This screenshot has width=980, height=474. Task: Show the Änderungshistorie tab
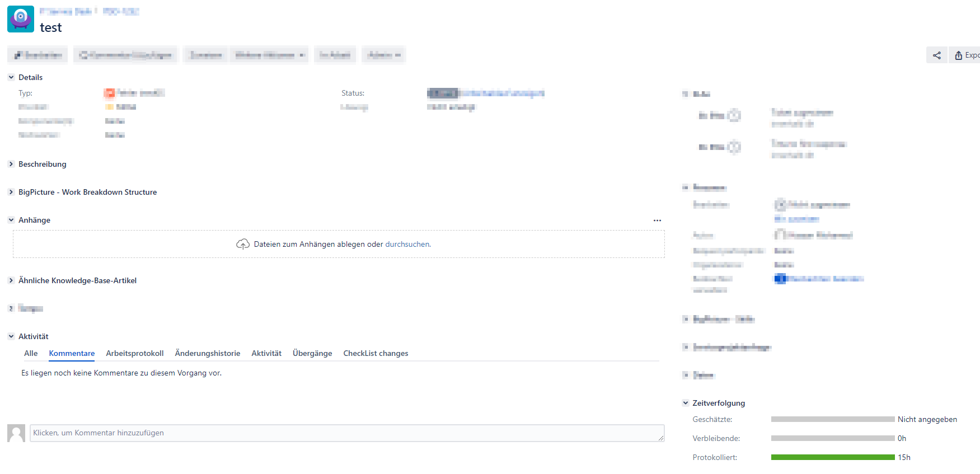click(208, 353)
